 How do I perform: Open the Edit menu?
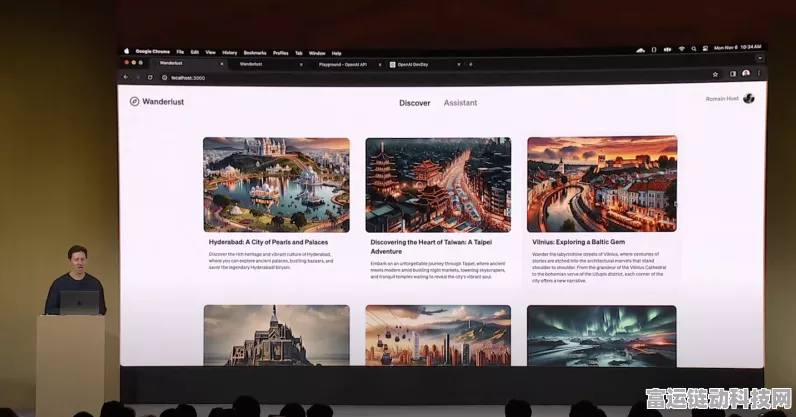pos(195,52)
